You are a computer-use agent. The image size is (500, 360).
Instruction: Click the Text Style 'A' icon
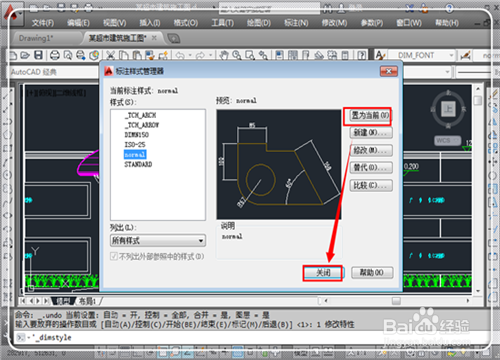[380, 55]
